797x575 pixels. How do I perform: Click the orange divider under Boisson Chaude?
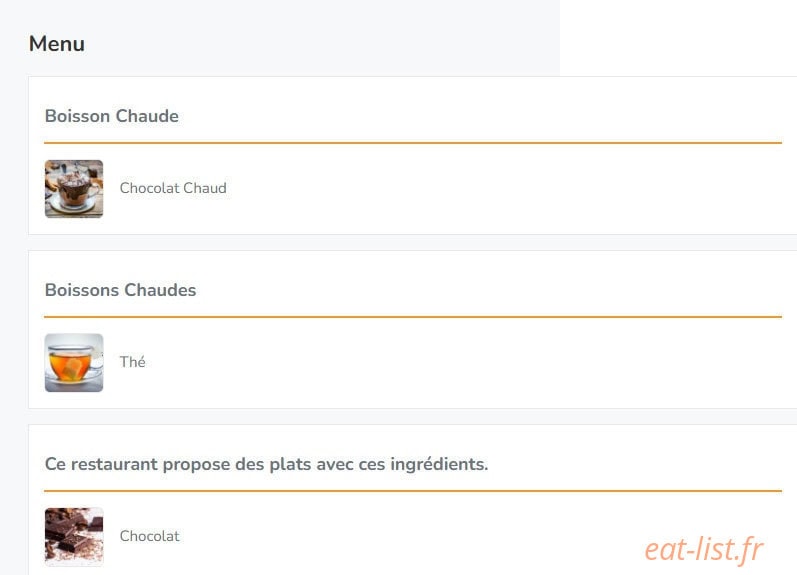(x=413, y=143)
